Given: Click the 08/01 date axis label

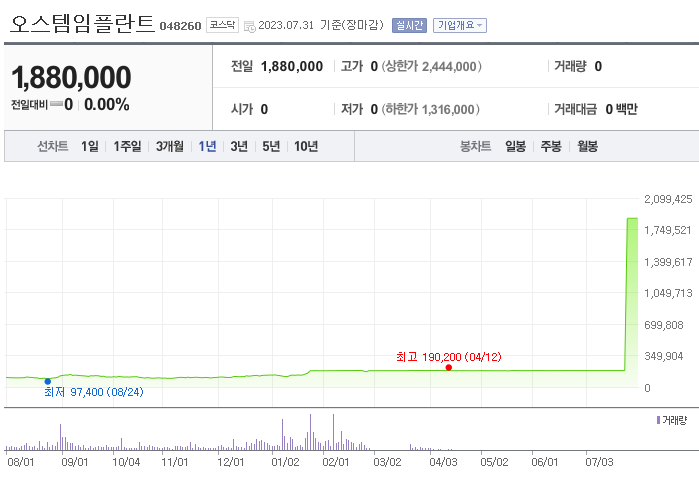Looking at the screenshot, I should pyautogui.click(x=21, y=462).
